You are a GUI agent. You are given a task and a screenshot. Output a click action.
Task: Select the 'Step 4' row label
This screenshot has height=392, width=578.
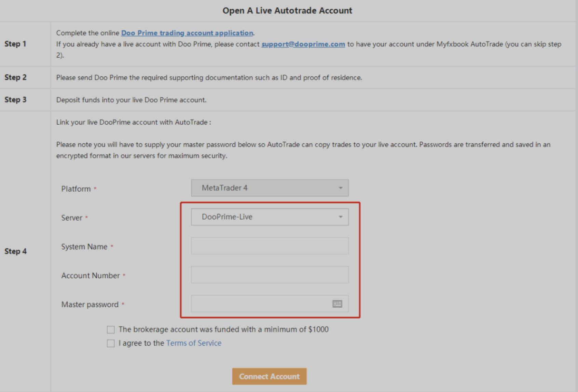pyautogui.click(x=15, y=251)
